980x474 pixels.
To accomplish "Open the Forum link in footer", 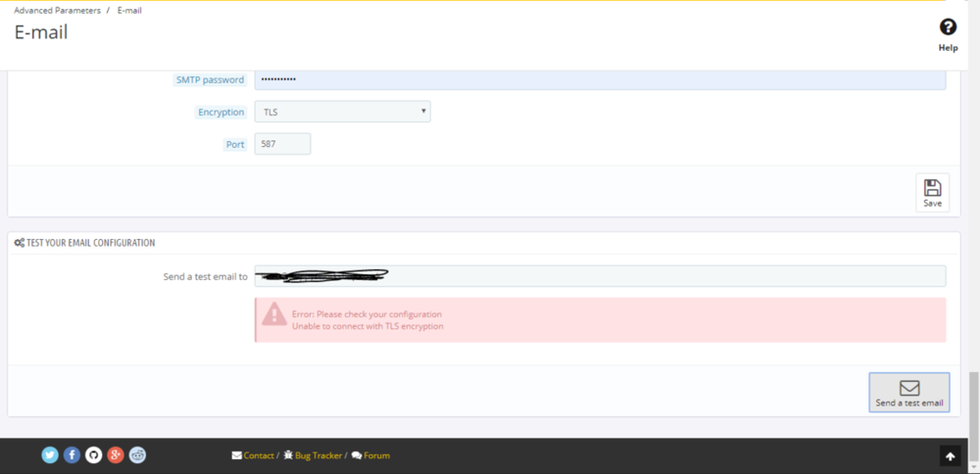I will point(376,455).
